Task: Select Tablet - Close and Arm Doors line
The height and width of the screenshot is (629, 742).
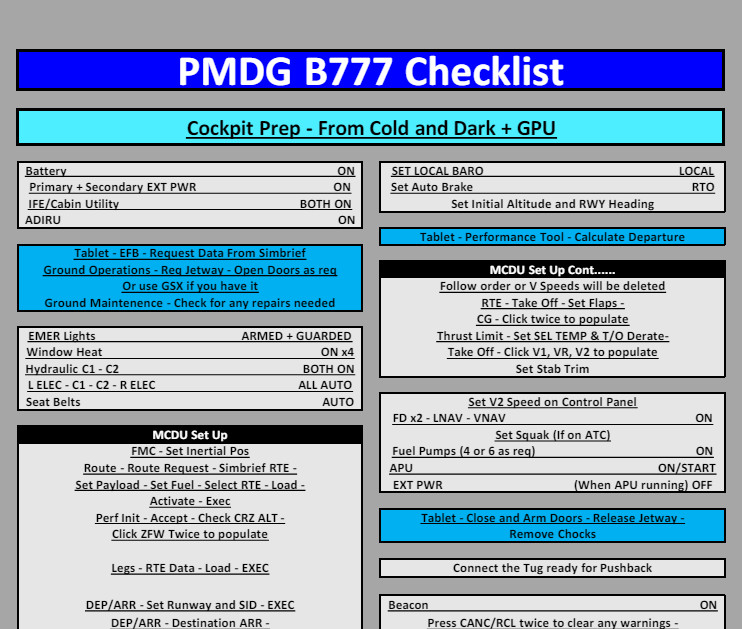Action: (x=552, y=518)
